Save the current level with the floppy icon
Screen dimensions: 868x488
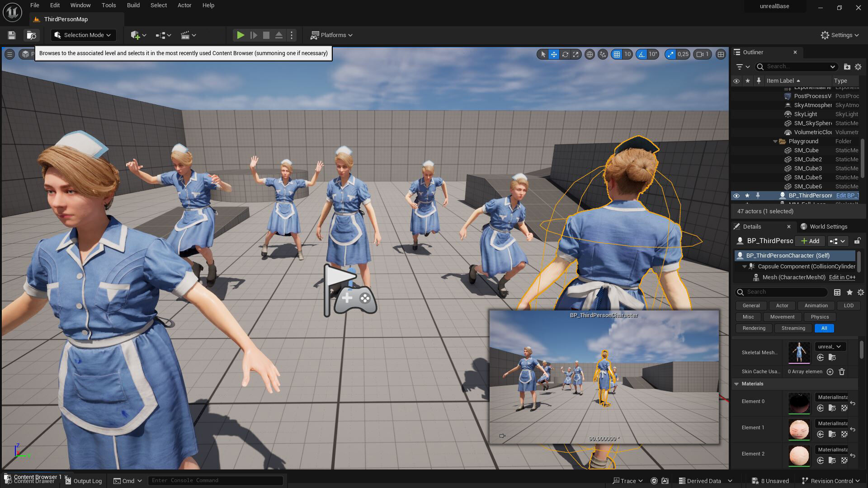tap(12, 35)
